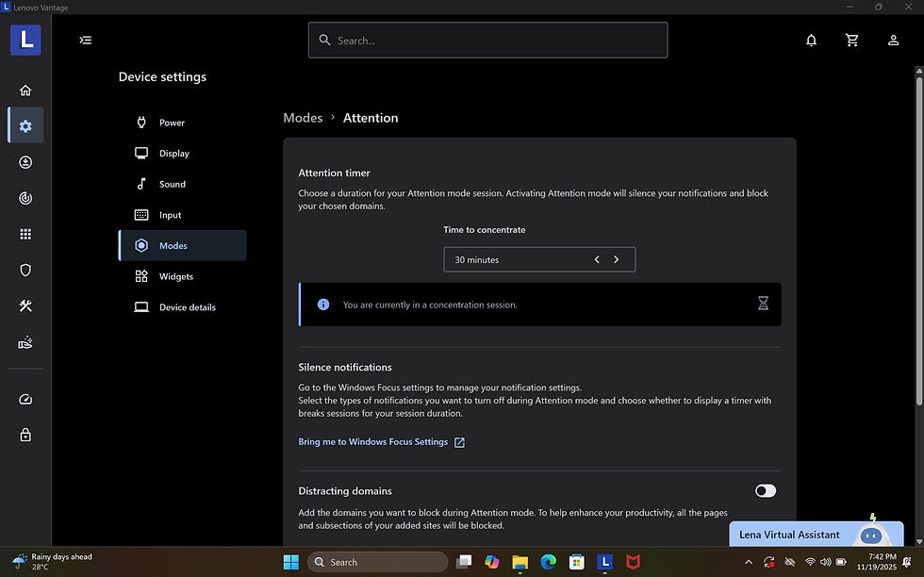Select Widgets in Device settings menu
924x577 pixels.
[x=175, y=276]
